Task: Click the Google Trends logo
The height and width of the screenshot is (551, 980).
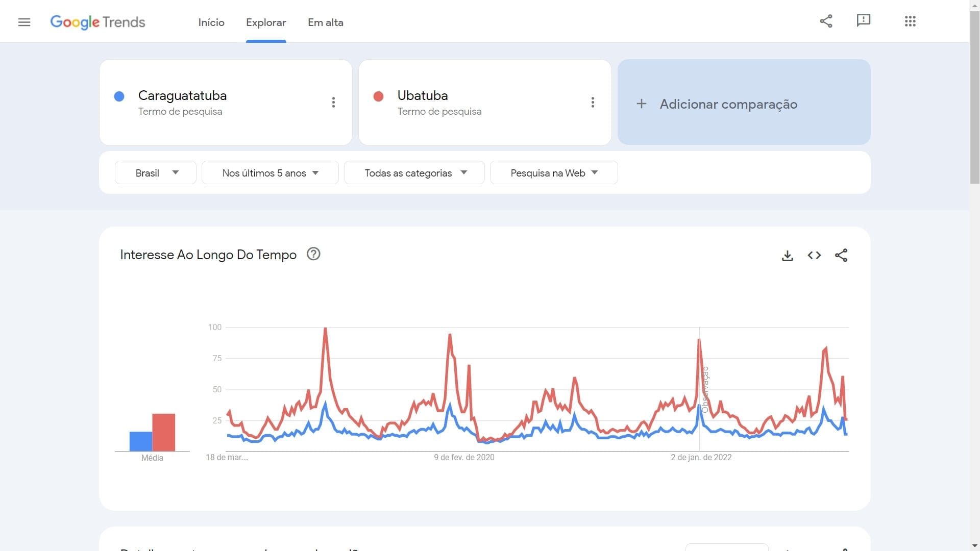Action: [97, 22]
